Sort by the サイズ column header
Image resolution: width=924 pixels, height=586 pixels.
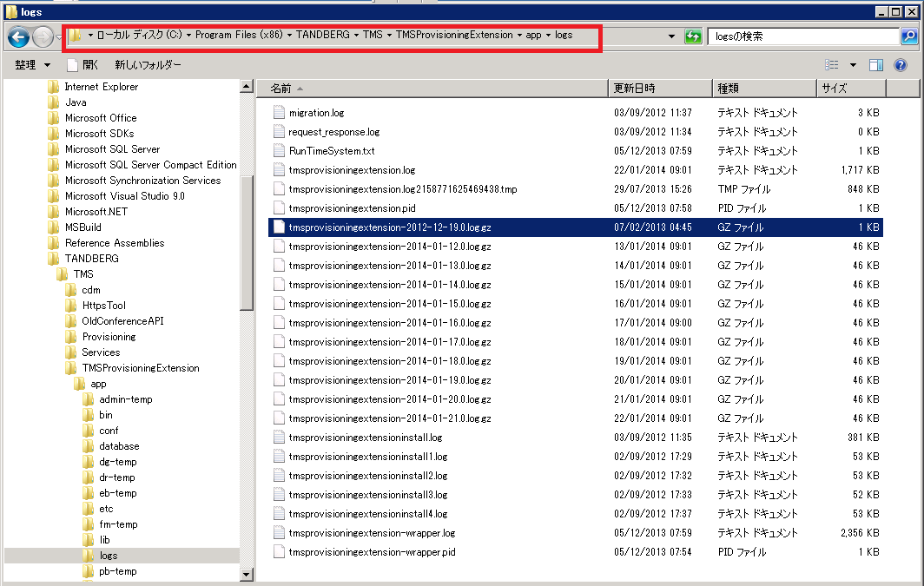[852, 89]
